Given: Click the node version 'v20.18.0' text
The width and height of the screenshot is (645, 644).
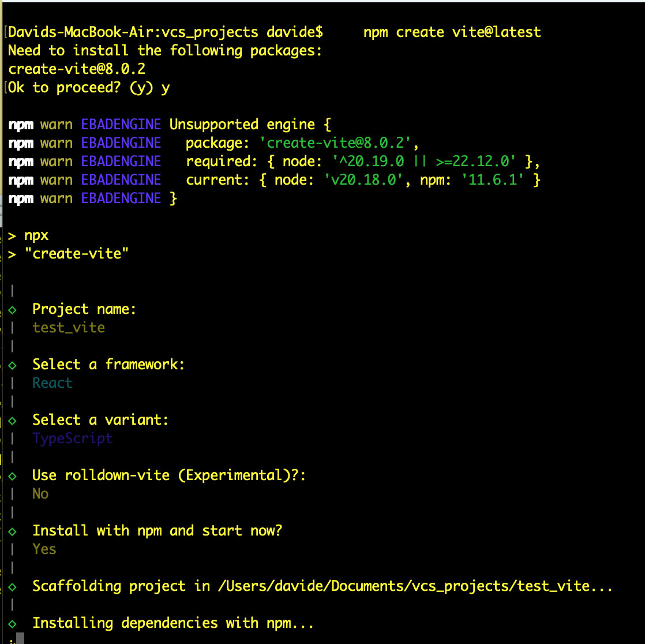Looking at the screenshot, I should point(363,180).
